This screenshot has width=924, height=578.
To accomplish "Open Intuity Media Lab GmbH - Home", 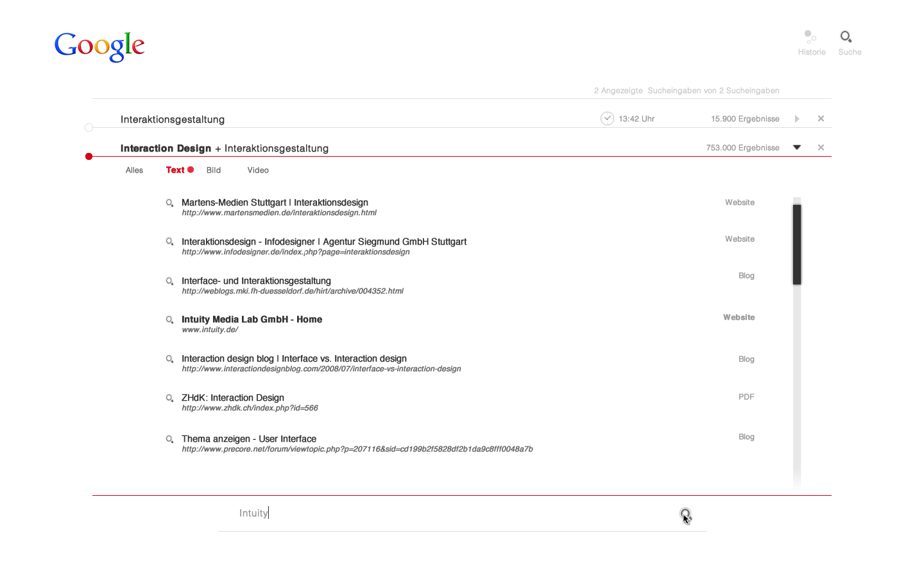I will 252,319.
